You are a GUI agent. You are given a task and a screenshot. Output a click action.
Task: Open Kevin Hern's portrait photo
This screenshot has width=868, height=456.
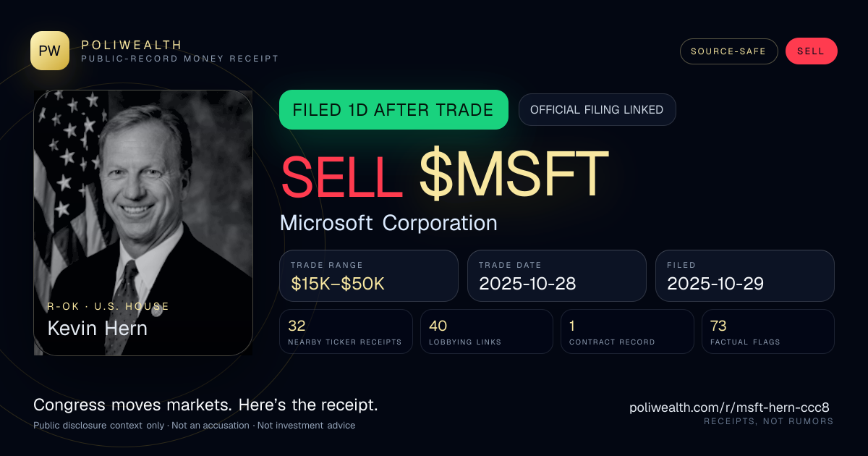(143, 223)
